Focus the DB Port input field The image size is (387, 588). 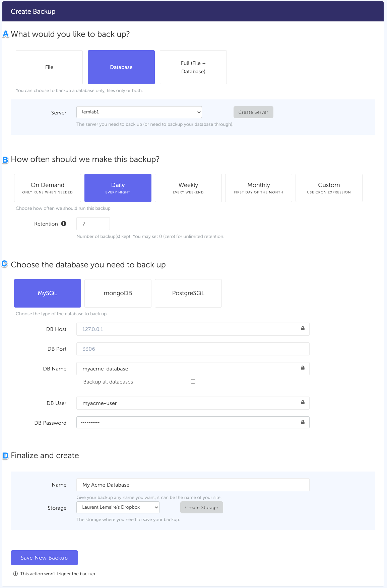tap(193, 349)
